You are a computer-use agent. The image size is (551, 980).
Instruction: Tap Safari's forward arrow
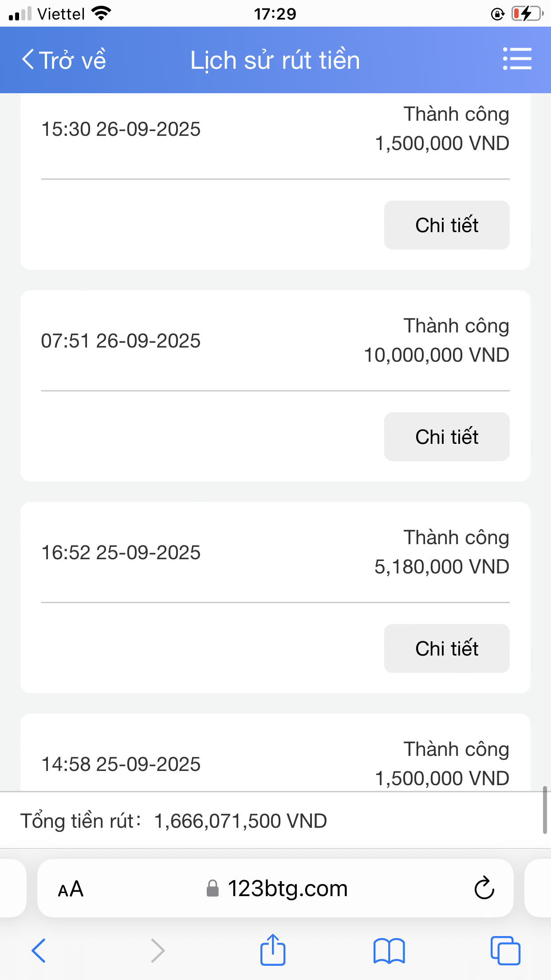coord(157,951)
